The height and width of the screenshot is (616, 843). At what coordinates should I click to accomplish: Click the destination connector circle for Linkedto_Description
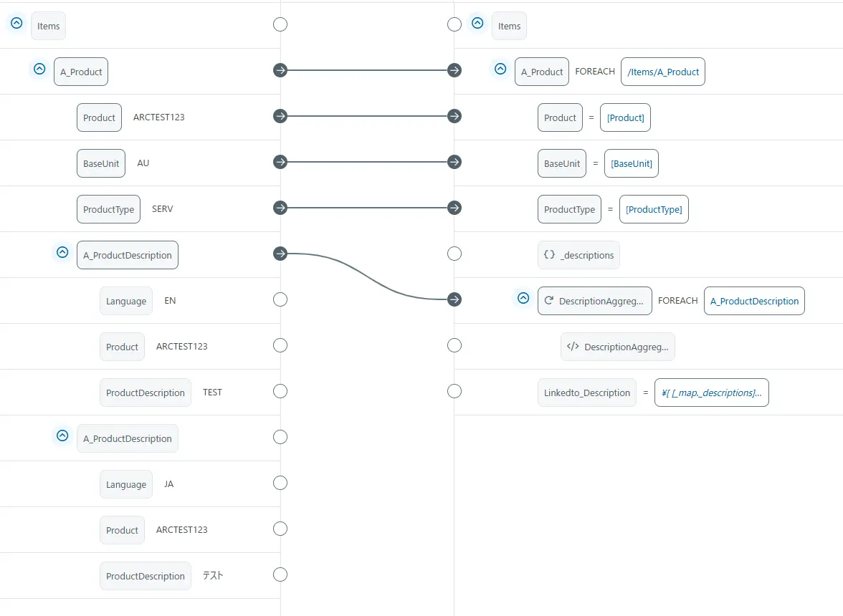tap(454, 391)
